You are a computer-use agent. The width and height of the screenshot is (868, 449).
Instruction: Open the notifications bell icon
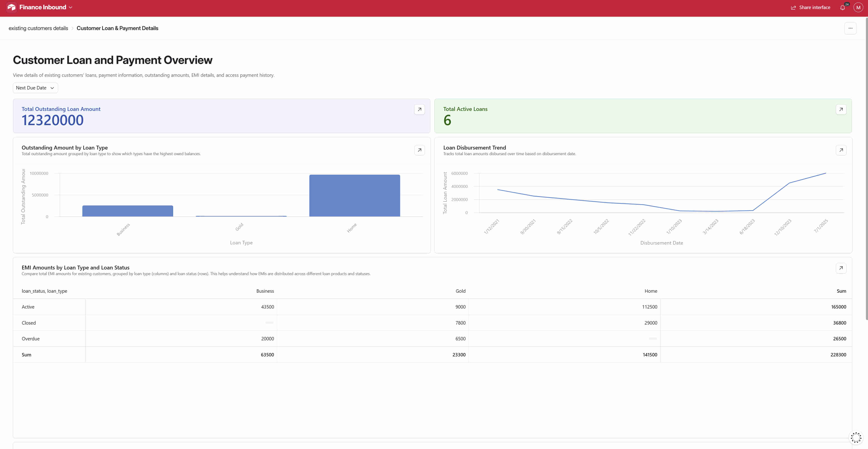pyautogui.click(x=842, y=7)
